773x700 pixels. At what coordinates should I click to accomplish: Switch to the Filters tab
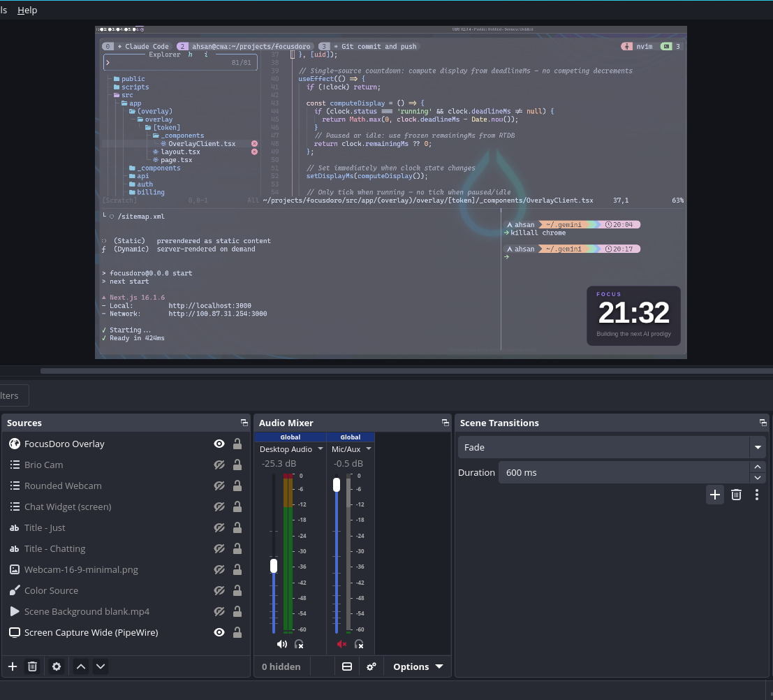(x=8, y=395)
